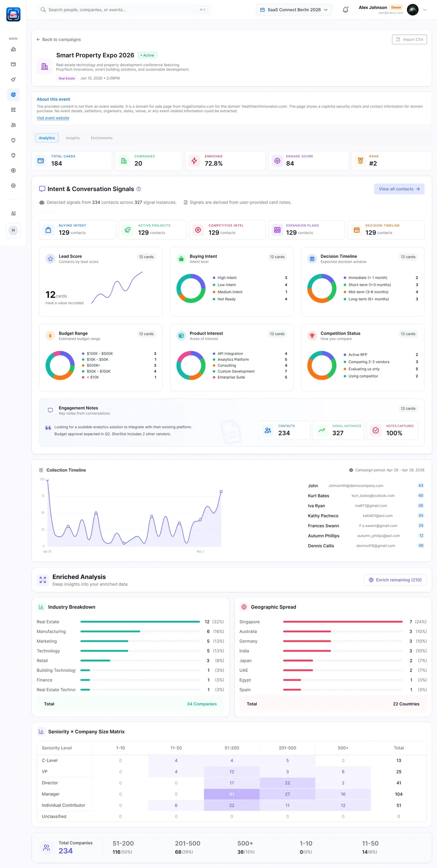Switch to the Analytics tab
The image size is (437, 868).
click(x=47, y=138)
